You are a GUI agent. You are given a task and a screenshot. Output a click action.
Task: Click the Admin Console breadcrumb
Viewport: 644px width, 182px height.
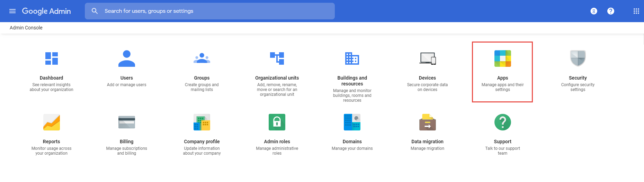point(26,28)
